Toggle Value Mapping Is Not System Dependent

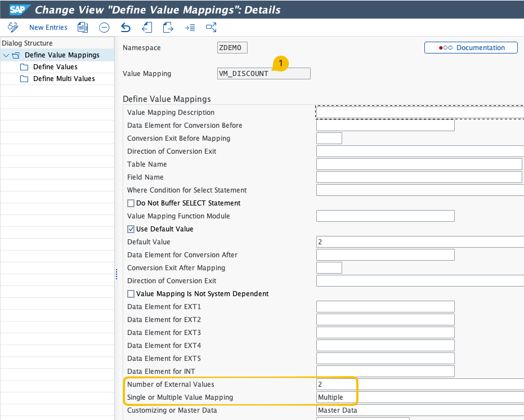click(x=131, y=294)
